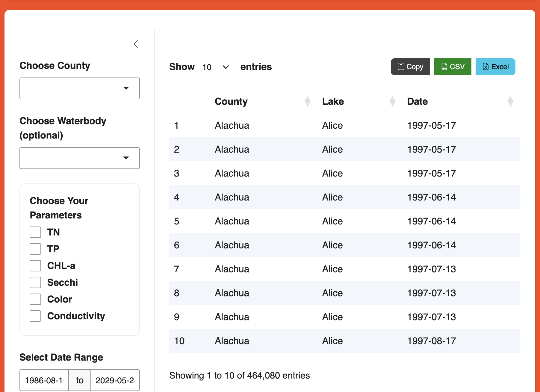Click the row 10 date 1997-08-17
Image resolution: width=540 pixels, height=392 pixels.
click(431, 341)
